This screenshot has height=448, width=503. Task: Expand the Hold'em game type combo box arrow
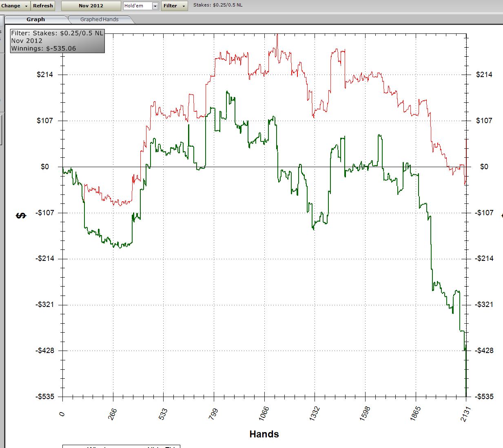[155, 6]
